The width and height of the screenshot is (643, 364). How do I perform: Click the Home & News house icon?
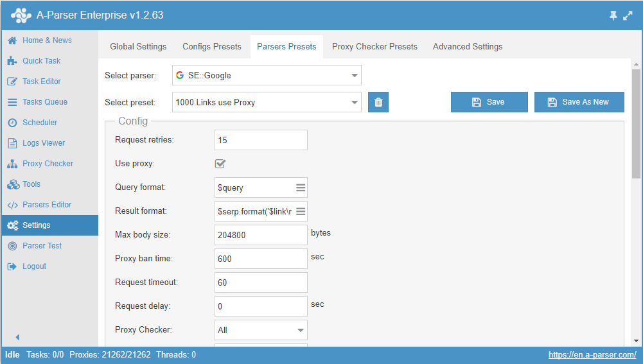click(12, 40)
